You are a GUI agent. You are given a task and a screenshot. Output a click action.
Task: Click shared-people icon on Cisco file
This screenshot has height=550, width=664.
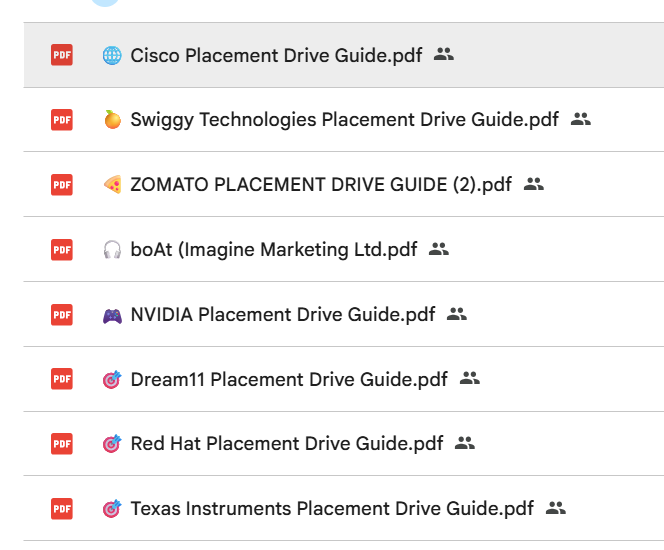click(444, 55)
